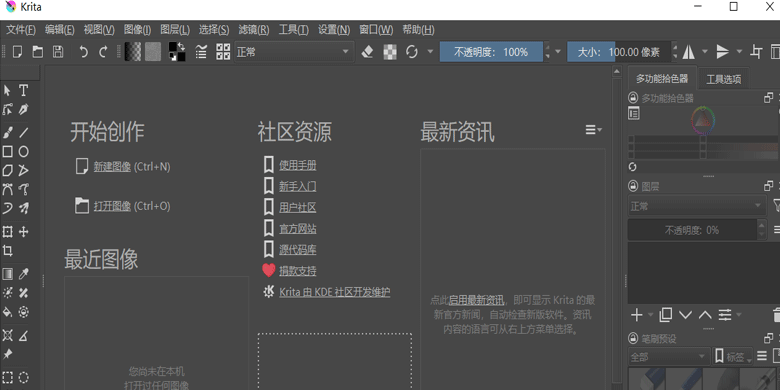Choose the Ellipse tool
Screen dimensions: 780x390
[23, 152]
